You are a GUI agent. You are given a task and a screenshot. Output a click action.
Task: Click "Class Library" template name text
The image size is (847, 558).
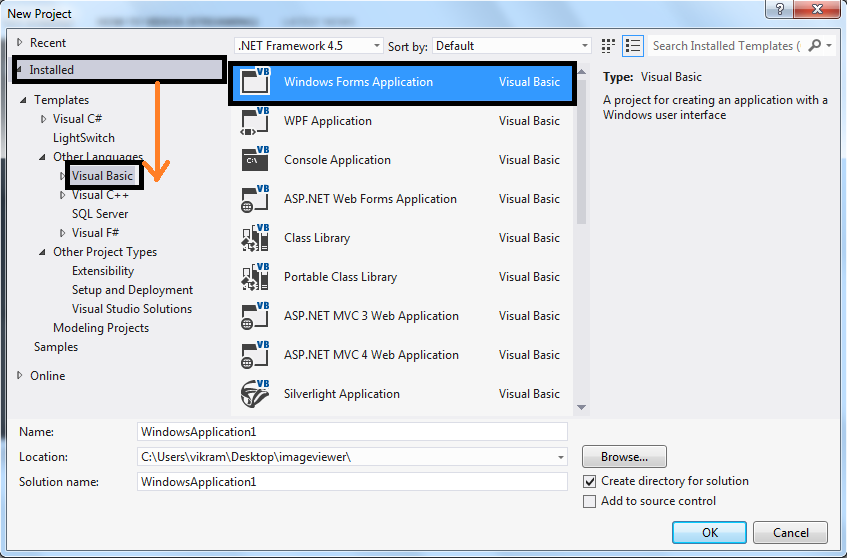(317, 238)
